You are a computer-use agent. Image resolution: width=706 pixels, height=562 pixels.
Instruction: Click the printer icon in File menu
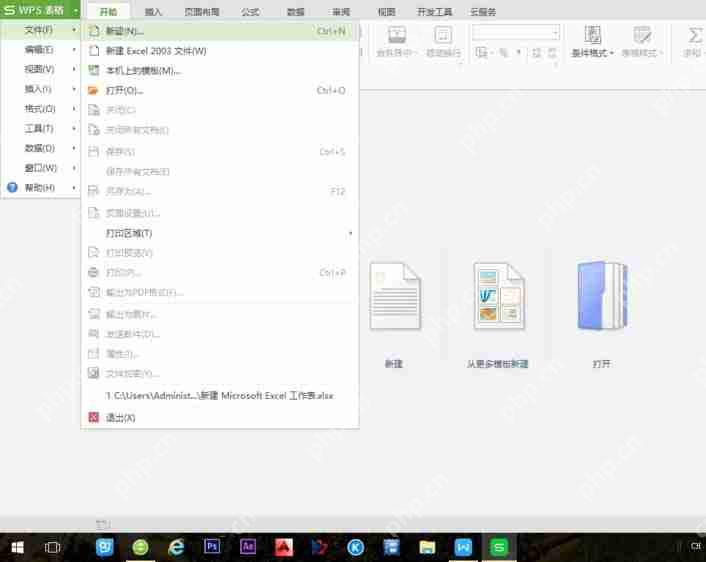click(93, 272)
